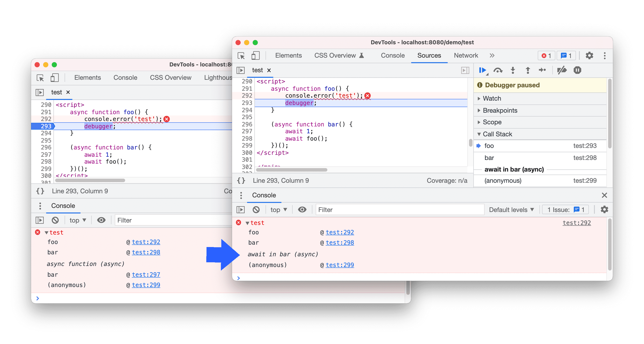
Task: Select the top frame context dropdown
Action: click(x=276, y=210)
